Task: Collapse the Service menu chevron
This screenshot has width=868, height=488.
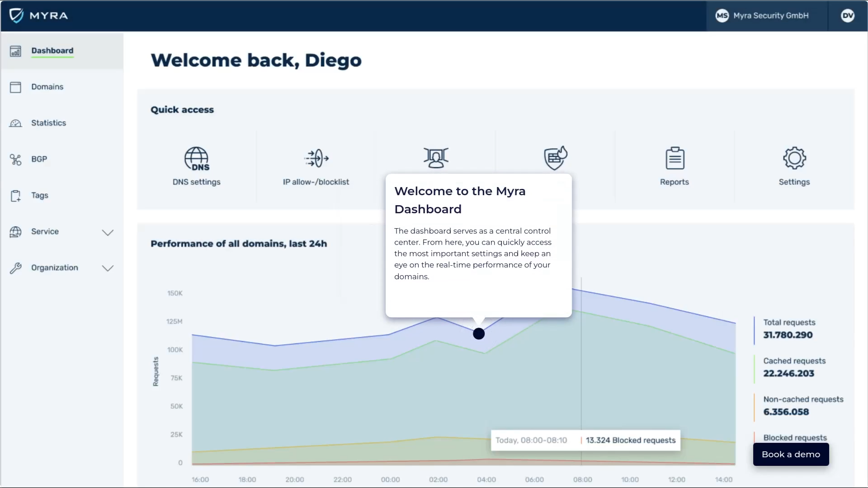Action: [x=108, y=232]
